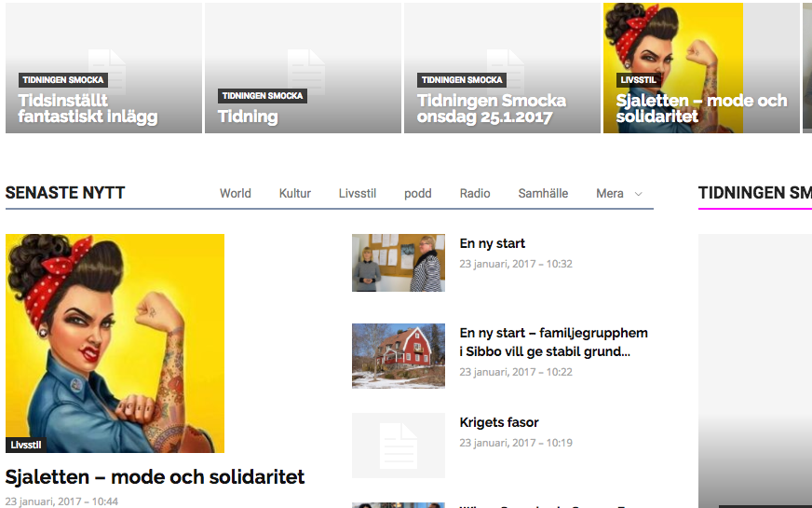The image size is (812, 508).
Task: Click the document placeholder icon on the 'Tidning' card
Action: click(306, 72)
